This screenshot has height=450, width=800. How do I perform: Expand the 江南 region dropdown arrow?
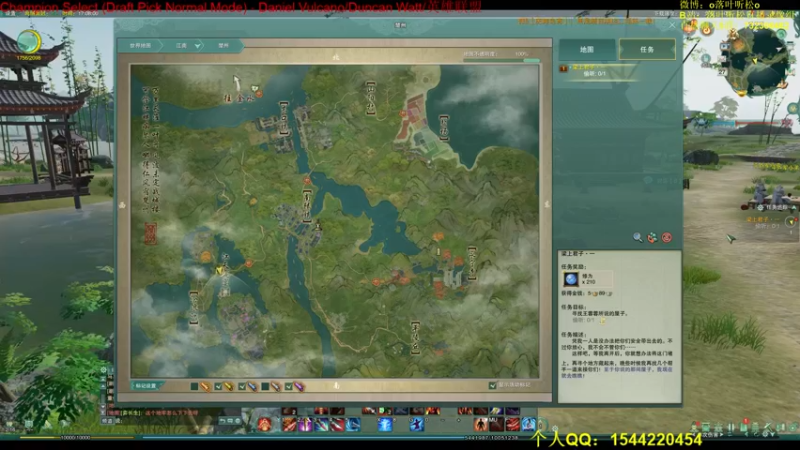click(197, 46)
